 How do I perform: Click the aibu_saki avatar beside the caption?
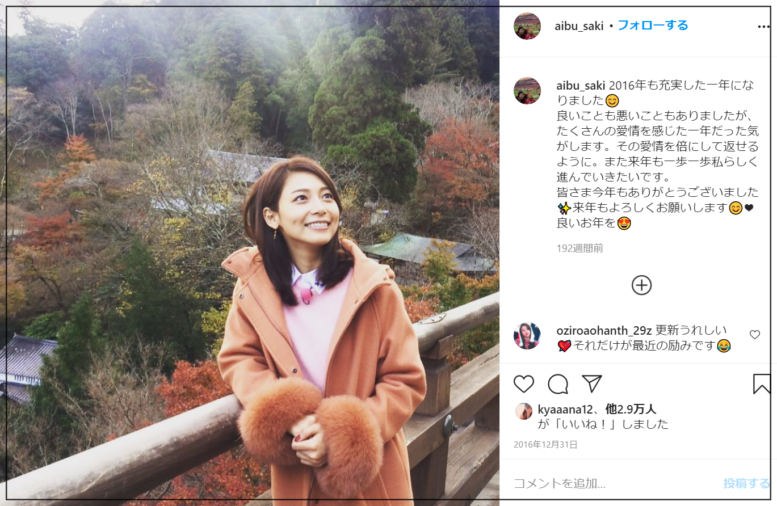527,91
